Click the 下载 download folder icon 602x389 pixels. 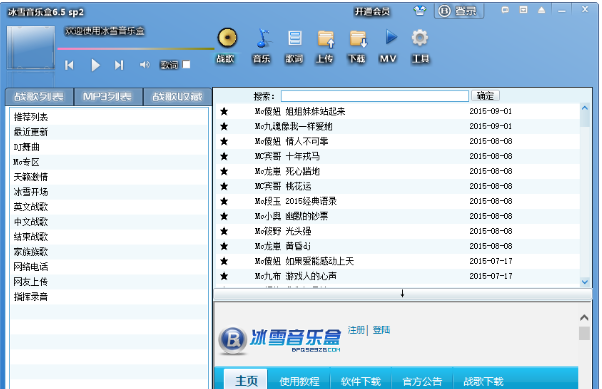tap(358, 39)
